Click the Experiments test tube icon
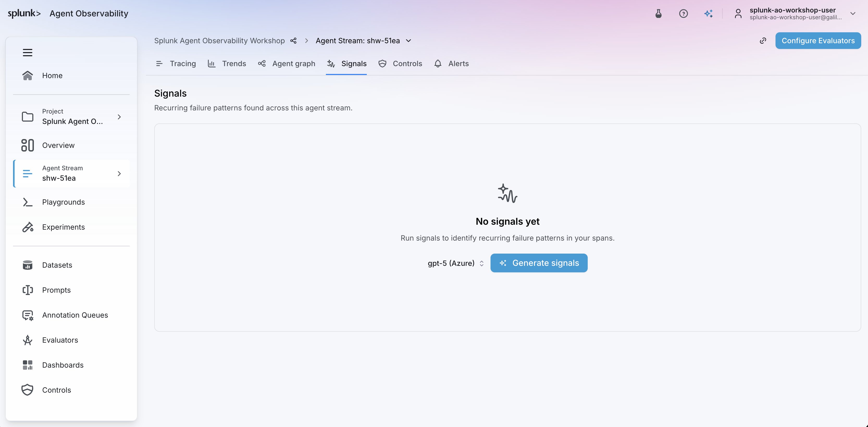The image size is (868, 427). [x=28, y=227]
